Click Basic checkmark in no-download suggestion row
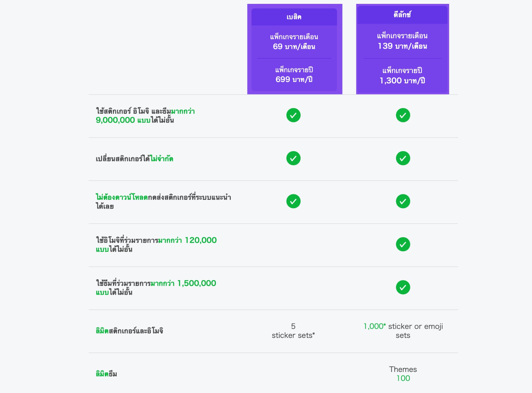532x393 pixels. (293, 201)
